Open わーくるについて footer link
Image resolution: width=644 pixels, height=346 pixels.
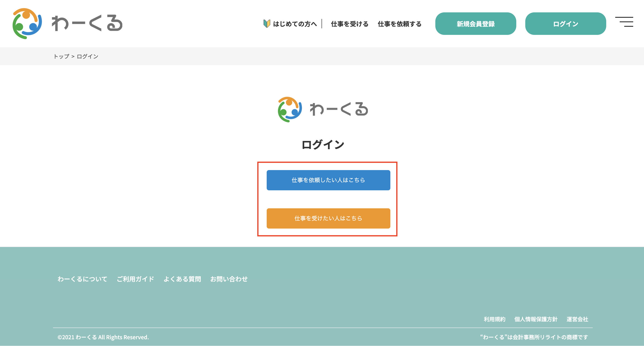83,279
